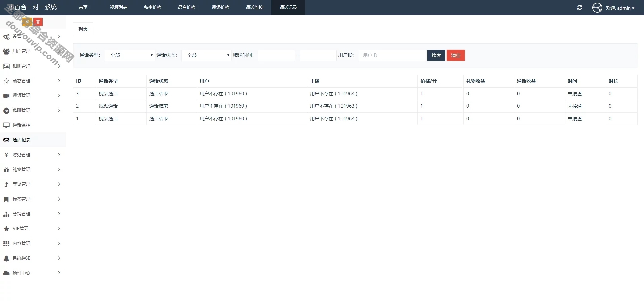Image resolution: width=644 pixels, height=301 pixels.
Task: Click the end date field of 赠送时间
Action: click(318, 55)
